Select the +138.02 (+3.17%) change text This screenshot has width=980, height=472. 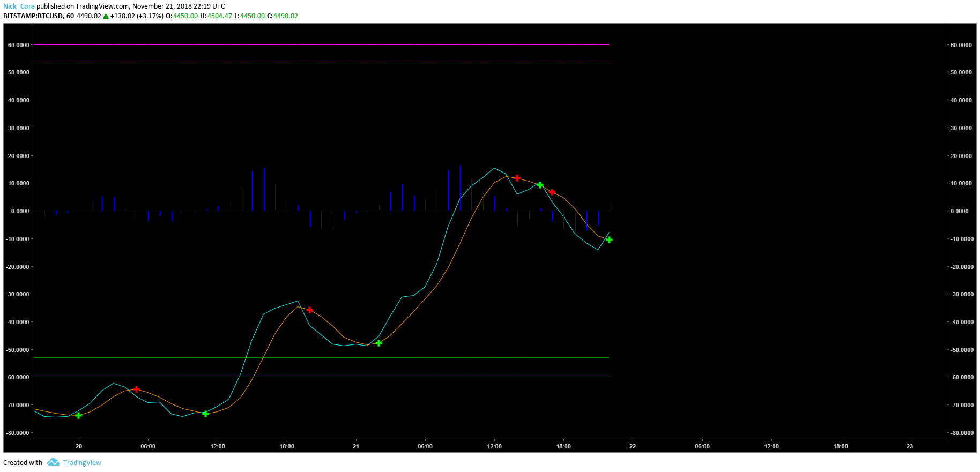pyautogui.click(x=137, y=16)
